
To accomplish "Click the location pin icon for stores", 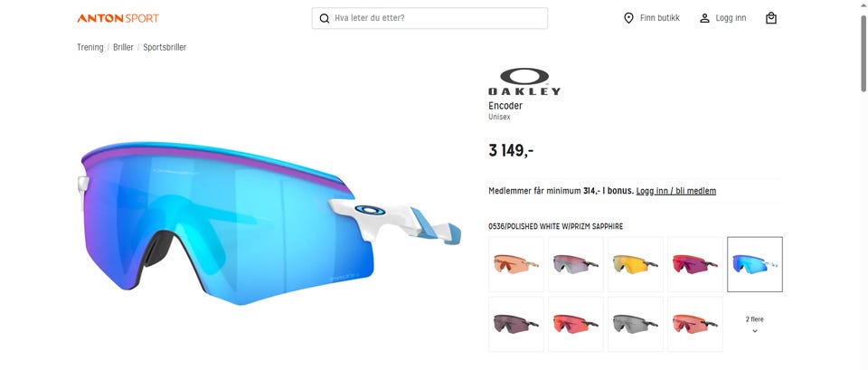I will tap(628, 18).
